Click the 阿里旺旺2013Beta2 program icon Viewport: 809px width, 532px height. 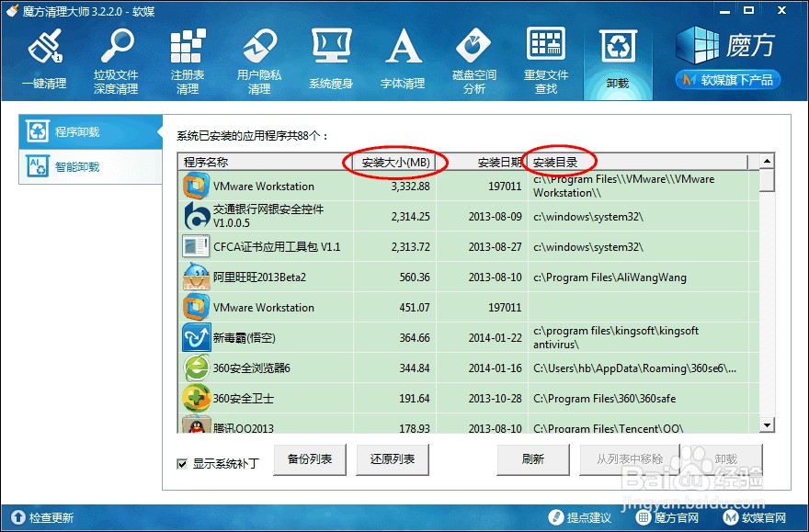196,277
